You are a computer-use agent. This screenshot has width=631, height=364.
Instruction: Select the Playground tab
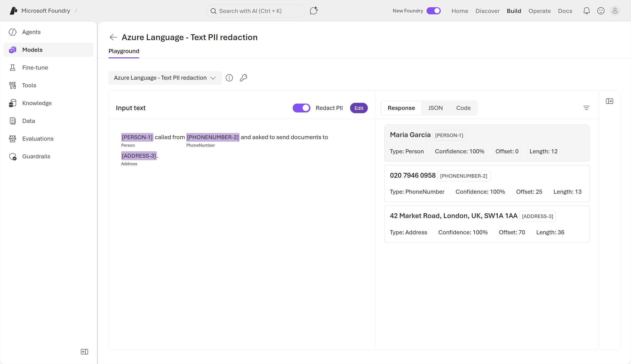124,51
